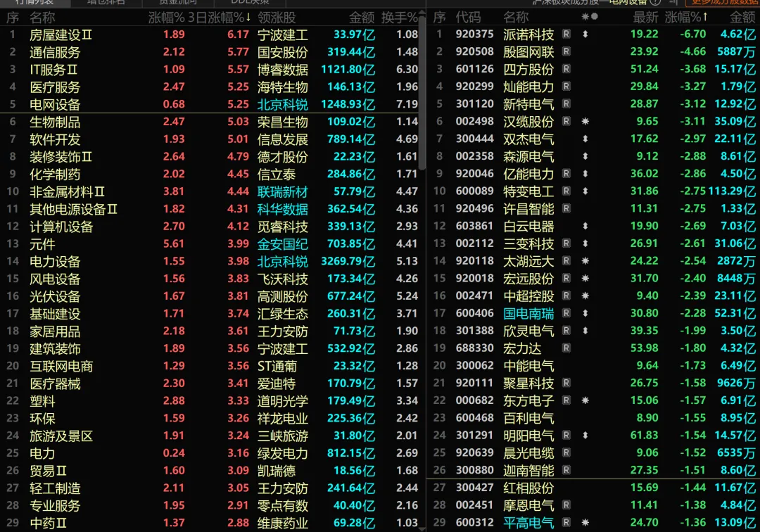The height and width of the screenshot is (532, 760).
Task: Select the 互联网电商 sector row
Action: point(211,366)
